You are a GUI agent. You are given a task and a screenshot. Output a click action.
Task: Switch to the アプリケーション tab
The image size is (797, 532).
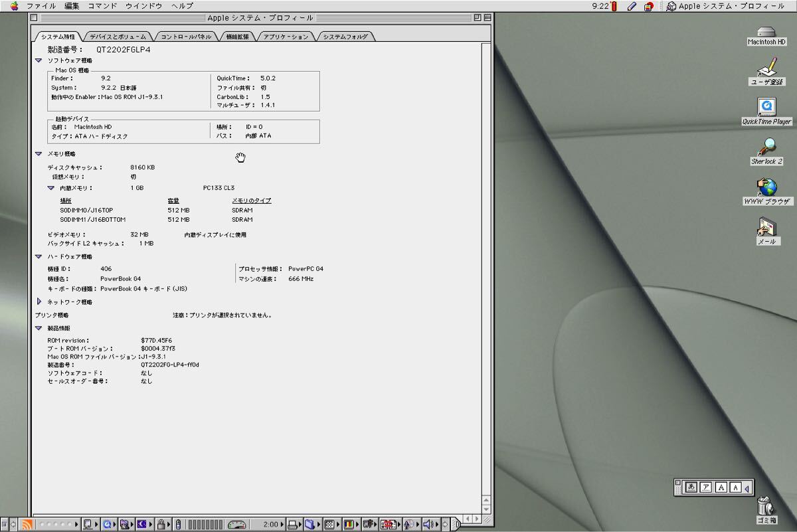(x=286, y=37)
